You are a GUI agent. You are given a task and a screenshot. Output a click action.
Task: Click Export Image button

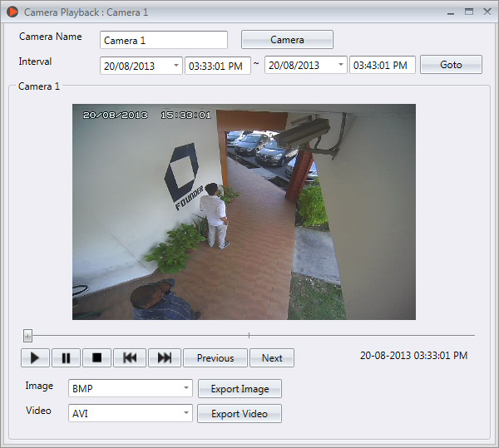[x=240, y=388]
